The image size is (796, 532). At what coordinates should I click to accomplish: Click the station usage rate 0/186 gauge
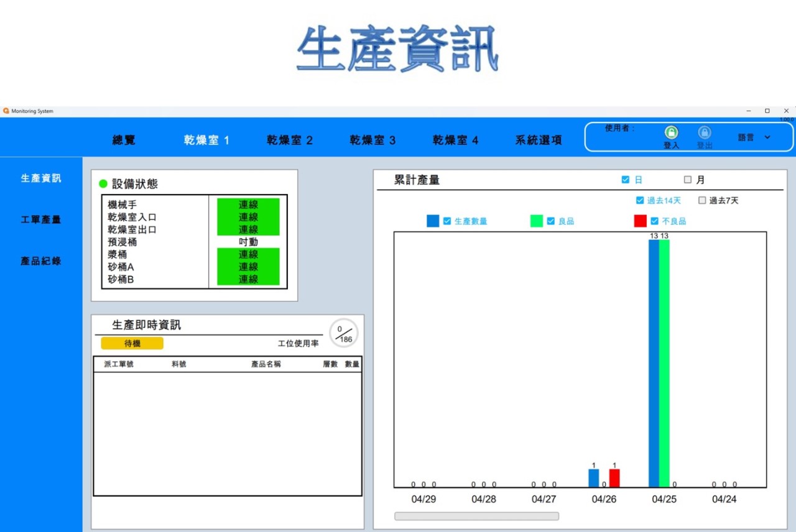(344, 334)
